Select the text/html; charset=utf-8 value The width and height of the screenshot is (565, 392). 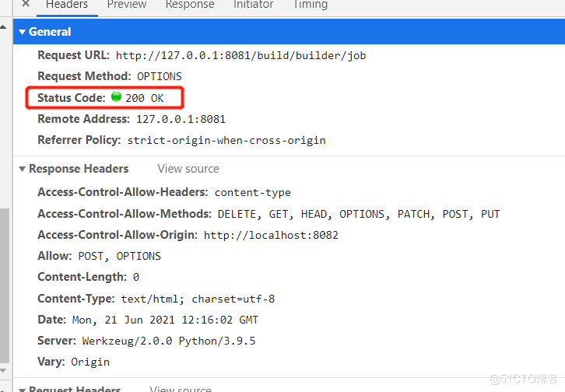198,299
